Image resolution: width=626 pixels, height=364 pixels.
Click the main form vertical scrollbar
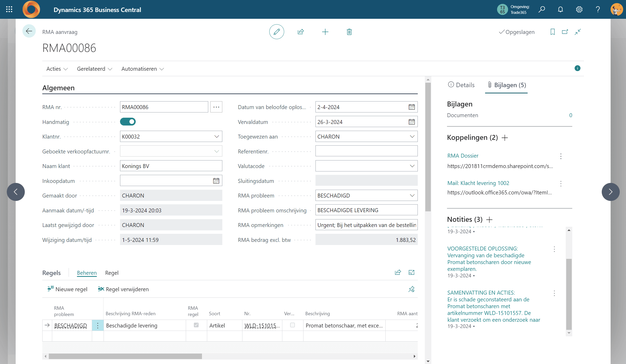(x=428, y=147)
